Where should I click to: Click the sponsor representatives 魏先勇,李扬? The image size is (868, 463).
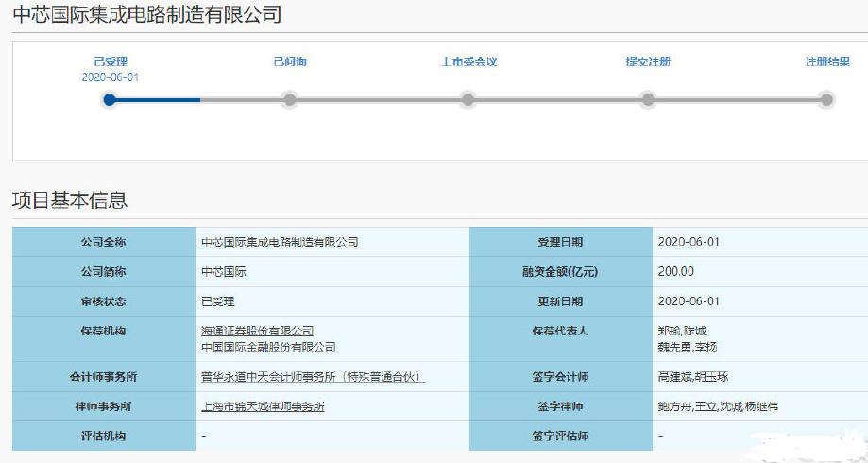688,348
